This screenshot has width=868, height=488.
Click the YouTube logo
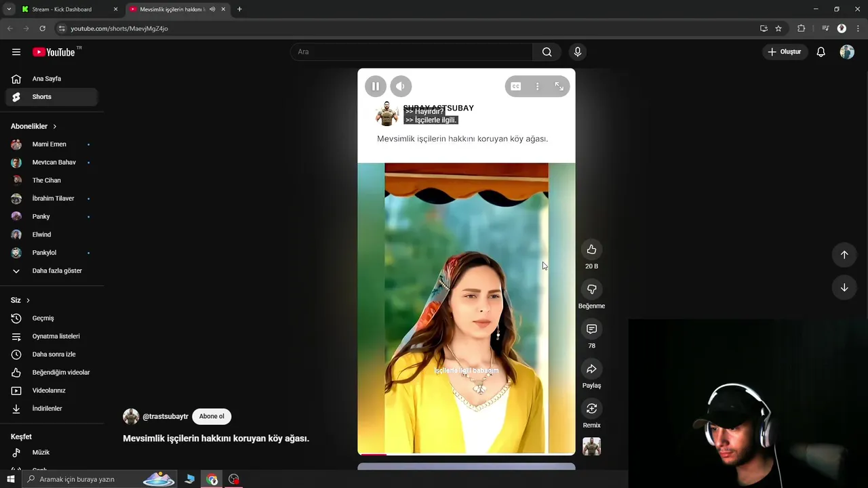pyautogui.click(x=54, y=52)
